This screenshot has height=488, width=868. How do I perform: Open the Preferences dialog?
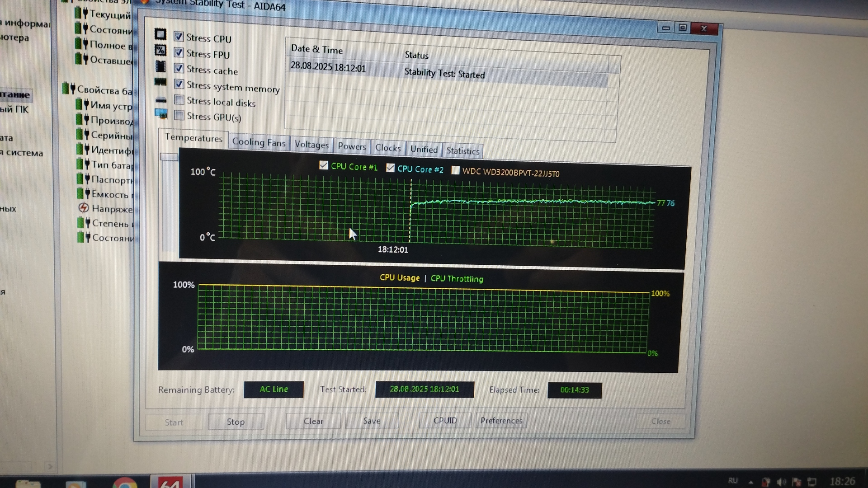click(x=501, y=421)
